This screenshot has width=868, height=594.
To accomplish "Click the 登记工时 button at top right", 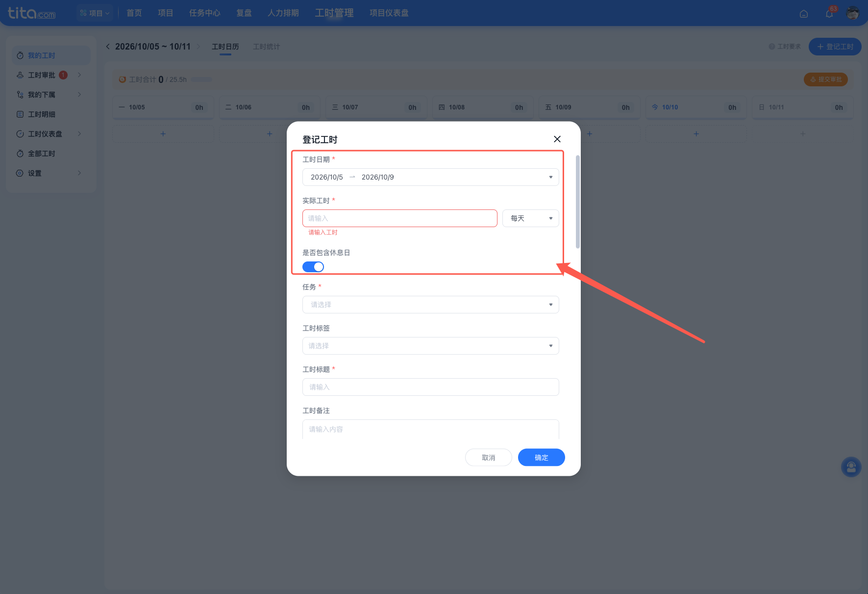I will [x=835, y=47].
